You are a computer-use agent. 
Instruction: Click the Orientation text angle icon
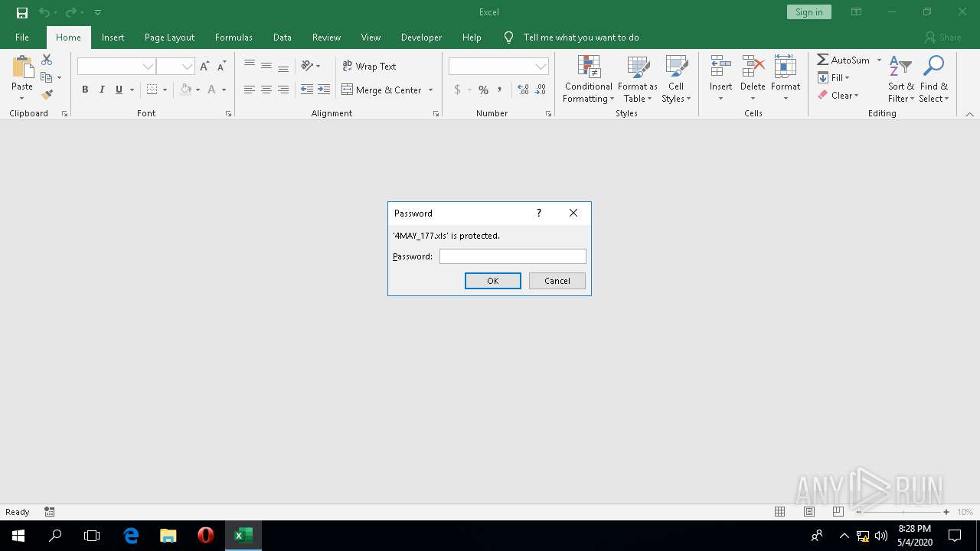(x=307, y=66)
